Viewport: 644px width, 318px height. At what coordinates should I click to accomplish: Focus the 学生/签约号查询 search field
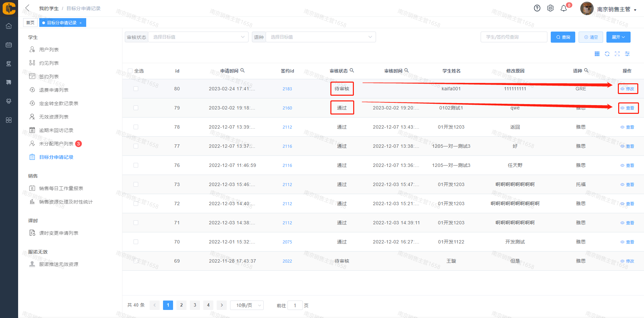click(x=514, y=37)
